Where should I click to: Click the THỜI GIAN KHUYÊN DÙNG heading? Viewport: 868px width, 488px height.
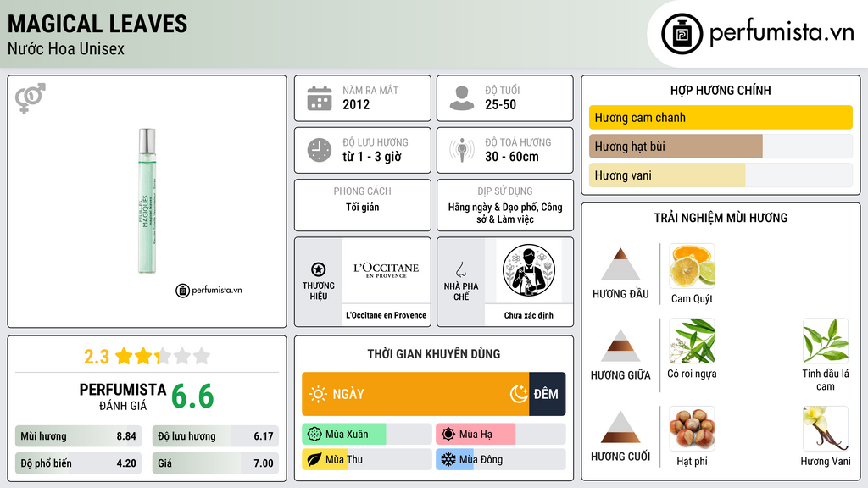[x=434, y=354]
